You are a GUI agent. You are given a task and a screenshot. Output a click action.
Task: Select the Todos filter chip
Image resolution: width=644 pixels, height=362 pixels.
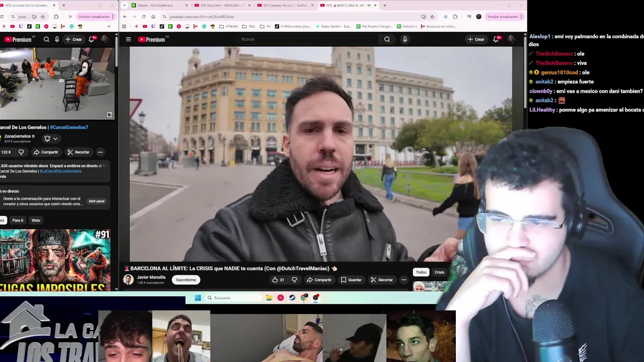[421, 272]
